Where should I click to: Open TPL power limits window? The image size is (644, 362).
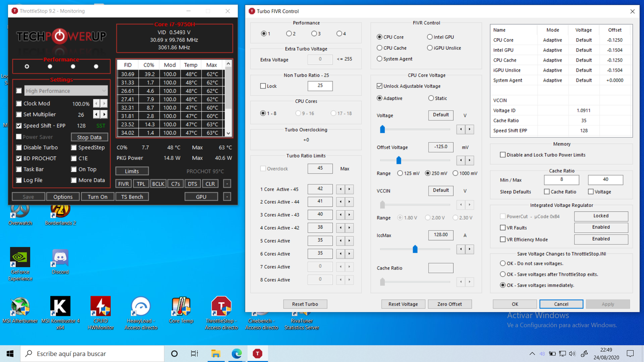140,184
